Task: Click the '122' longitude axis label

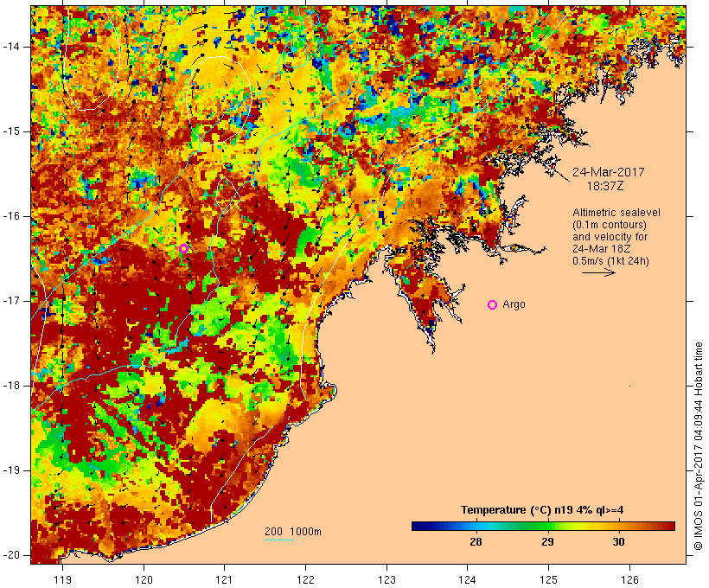Action: [305, 579]
